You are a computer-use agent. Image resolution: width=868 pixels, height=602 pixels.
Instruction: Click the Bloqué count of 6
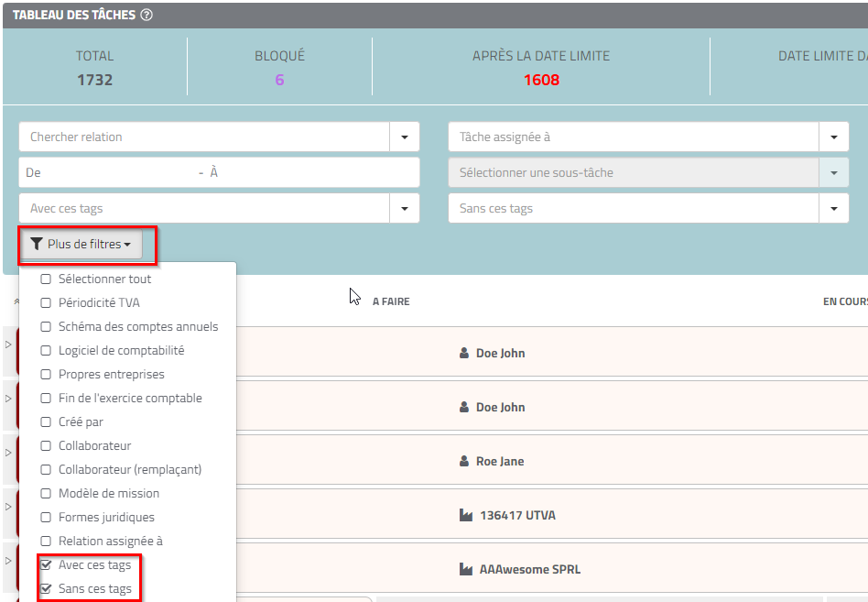[x=279, y=81]
